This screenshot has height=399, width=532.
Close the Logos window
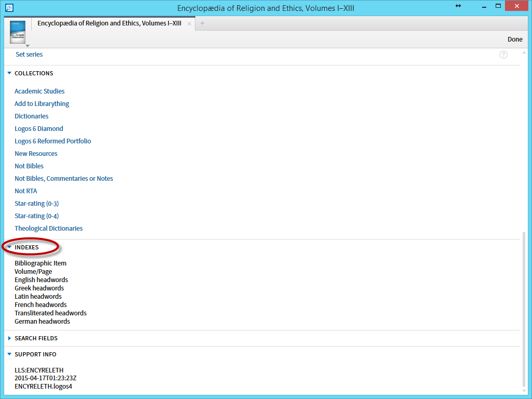(517, 6)
